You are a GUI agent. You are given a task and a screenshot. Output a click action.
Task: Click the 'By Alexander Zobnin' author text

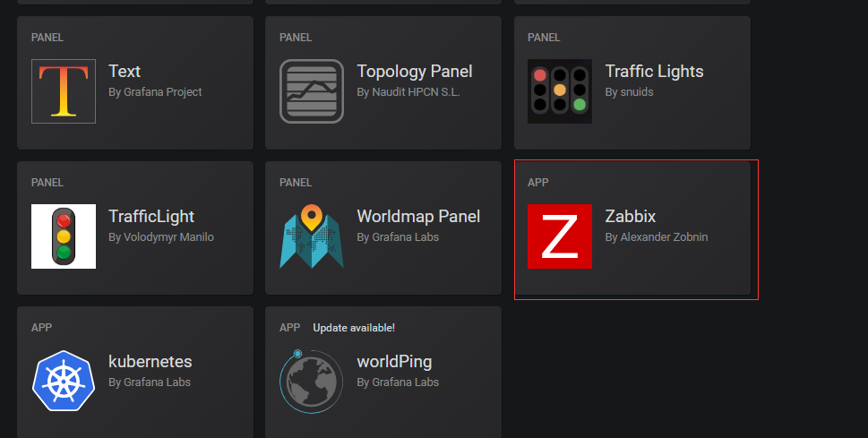(x=657, y=237)
